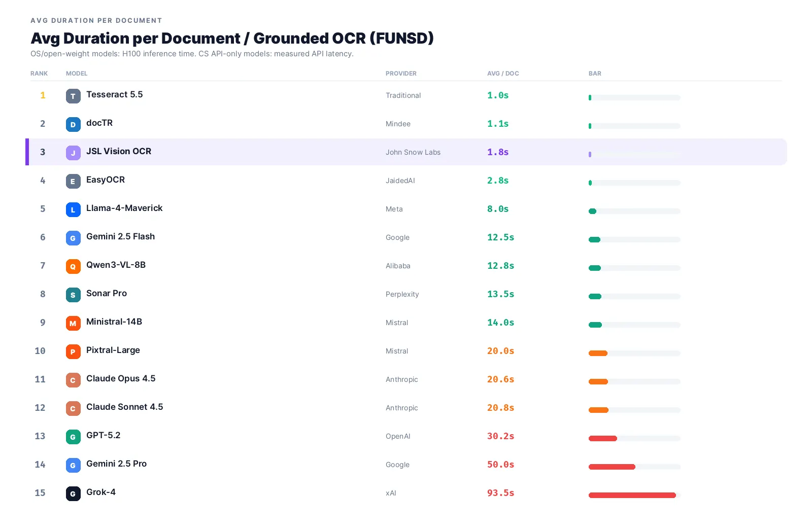Click the JaidedAI provider label
The height and width of the screenshot is (530, 812).
tap(400, 181)
